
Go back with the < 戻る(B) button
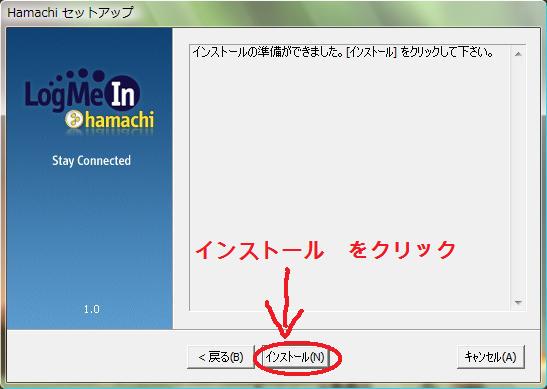tap(221, 357)
